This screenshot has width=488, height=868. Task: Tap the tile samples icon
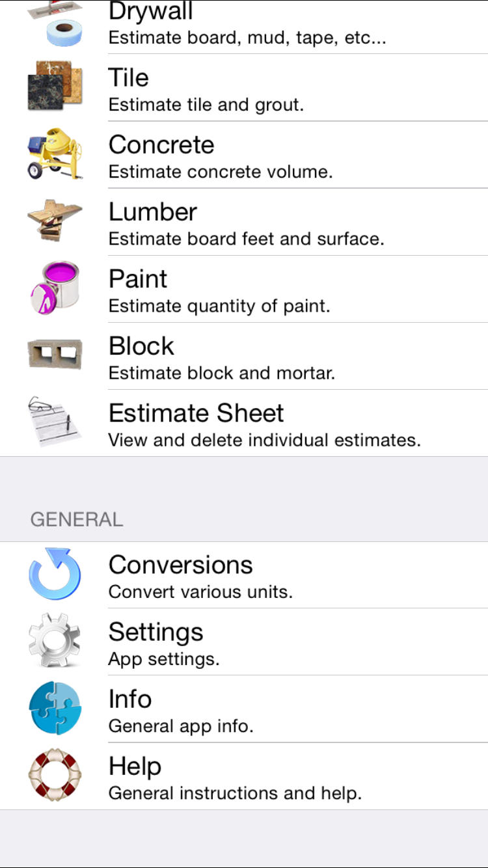coord(55,87)
